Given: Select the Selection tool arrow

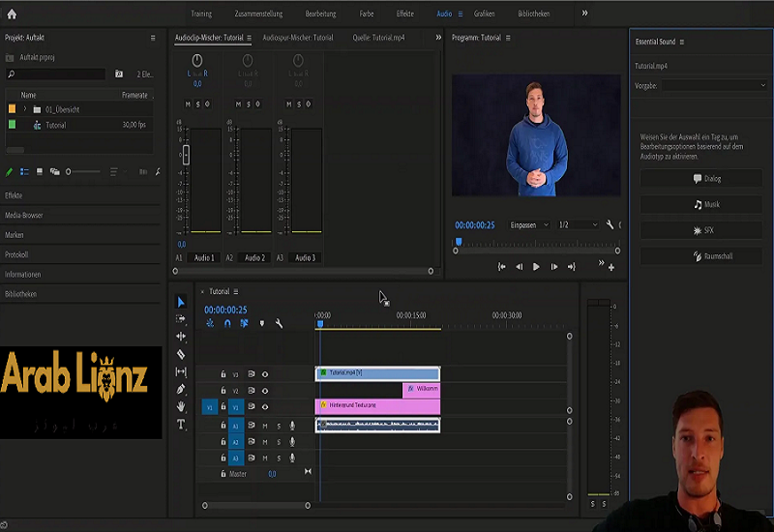Looking at the screenshot, I should coord(181,302).
